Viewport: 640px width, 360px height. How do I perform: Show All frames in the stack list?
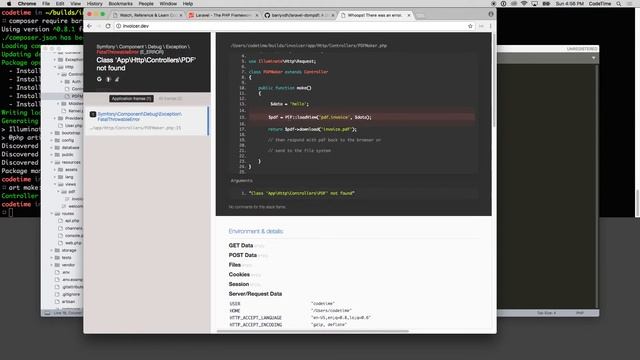click(170, 99)
